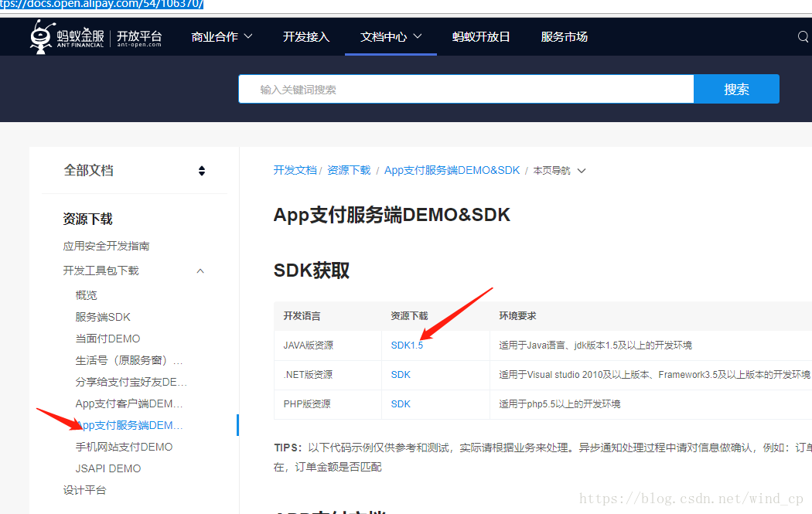
Task: Click the TIPS paragraph text
Action: pos(542,457)
